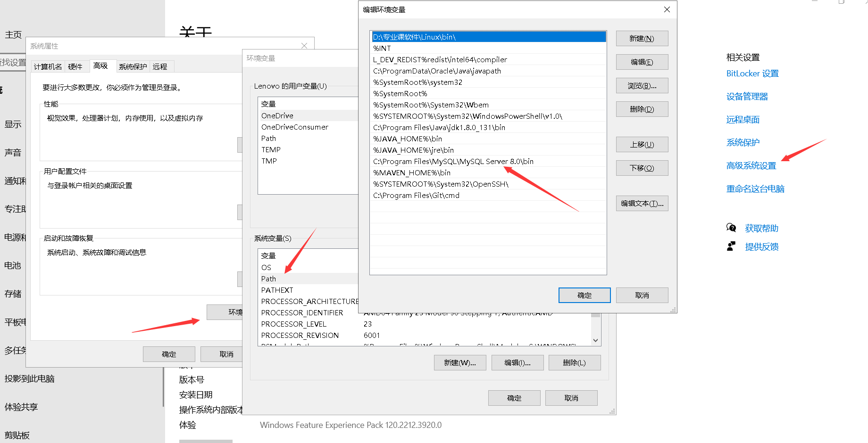The image size is (868, 443).
Task: Confirm the 环境变量 window with 确定
Action: [514, 398]
